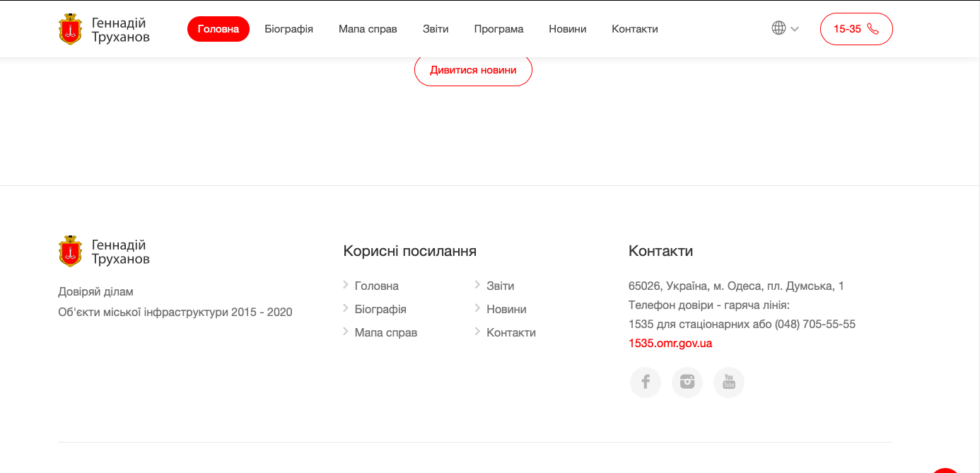The height and width of the screenshot is (473, 980).
Task: Click the footer Геннадій Труханов logo
Action: [104, 252]
